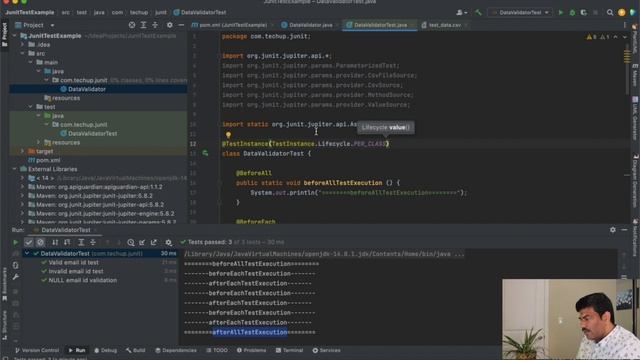Click the user account icon in top toolbar
The height and width of the screenshot is (360, 640).
click(x=462, y=13)
